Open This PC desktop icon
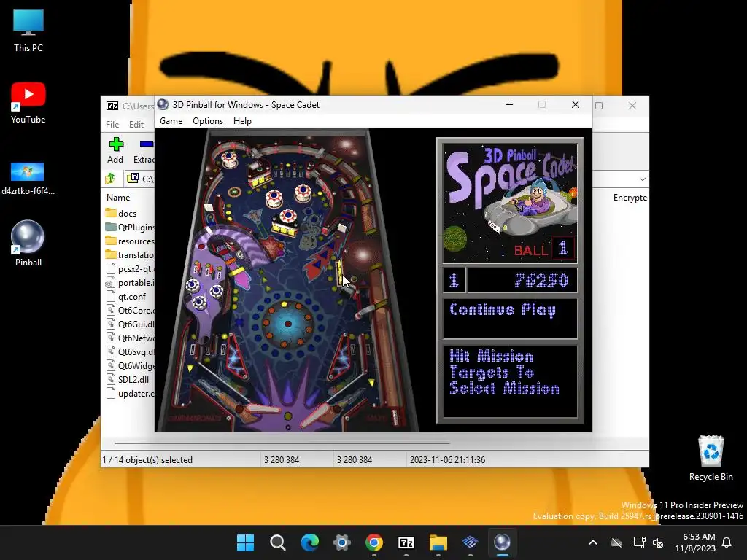 [28, 31]
